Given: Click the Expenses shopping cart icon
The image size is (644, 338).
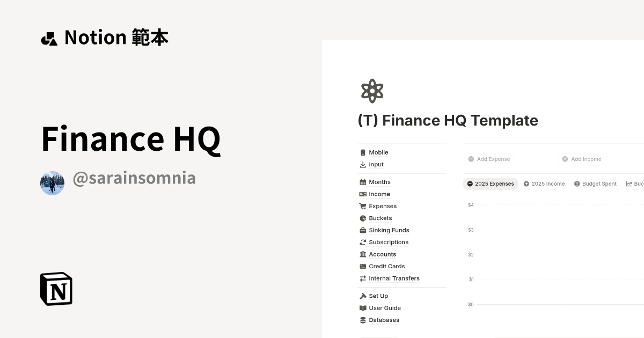Looking at the screenshot, I should (x=363, y=206).
